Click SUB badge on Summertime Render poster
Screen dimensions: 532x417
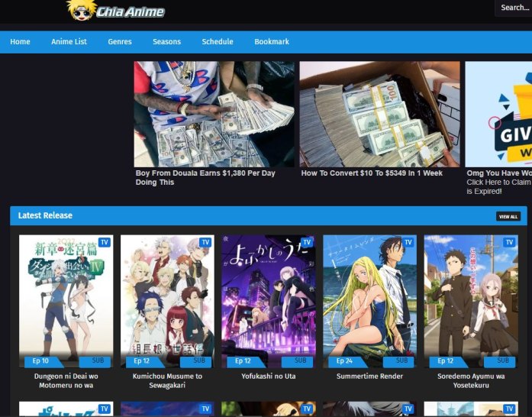(399, 361)
